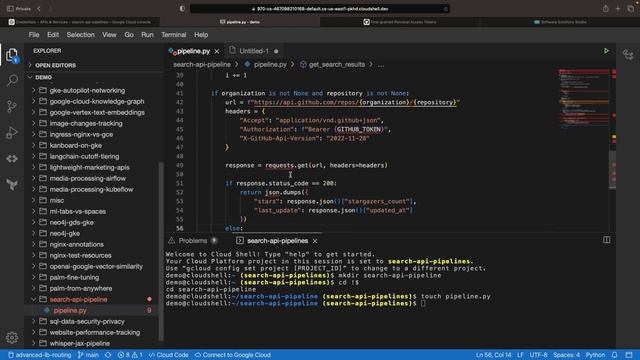Open the Explorer view in activity bar
The width and height of the screenshot is (640, 360).
[12, 55]
